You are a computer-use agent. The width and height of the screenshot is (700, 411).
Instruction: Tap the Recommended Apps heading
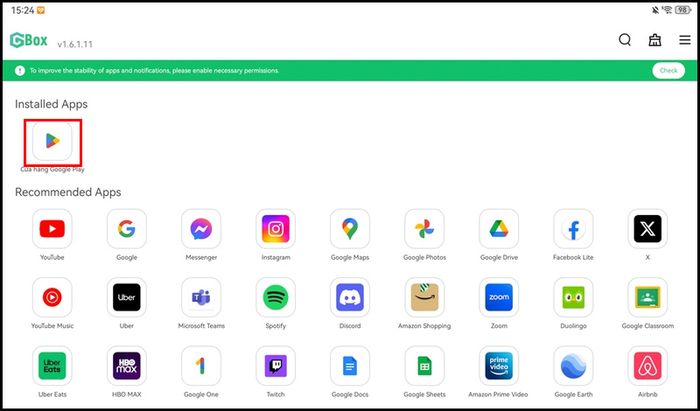(x=68, y=192)
